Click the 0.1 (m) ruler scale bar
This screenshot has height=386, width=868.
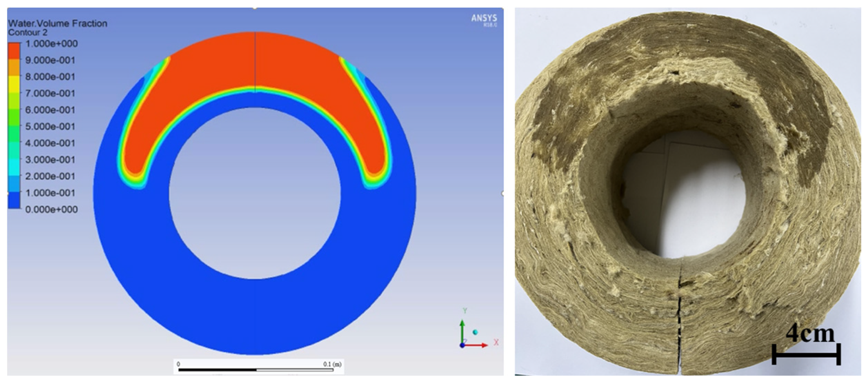pos(256,370)
